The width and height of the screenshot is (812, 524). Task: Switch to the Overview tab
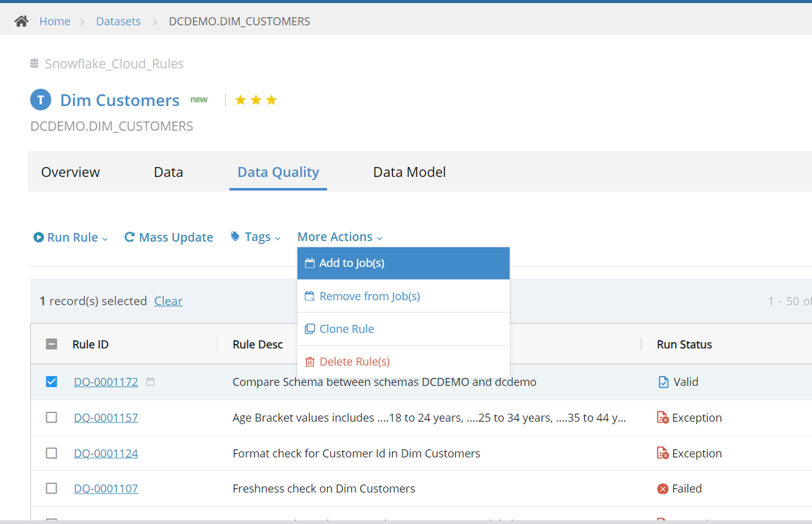70,172
